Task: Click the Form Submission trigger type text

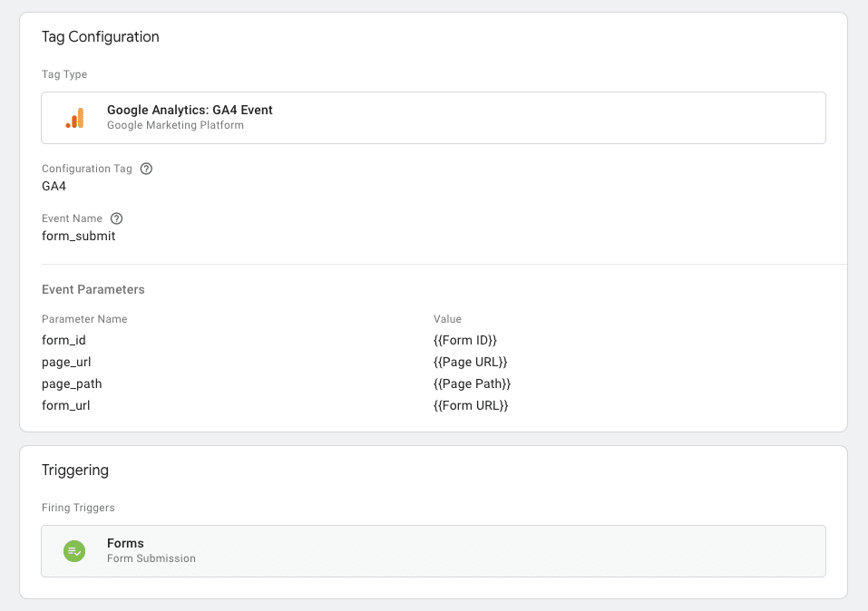Action: pos(151,558)
